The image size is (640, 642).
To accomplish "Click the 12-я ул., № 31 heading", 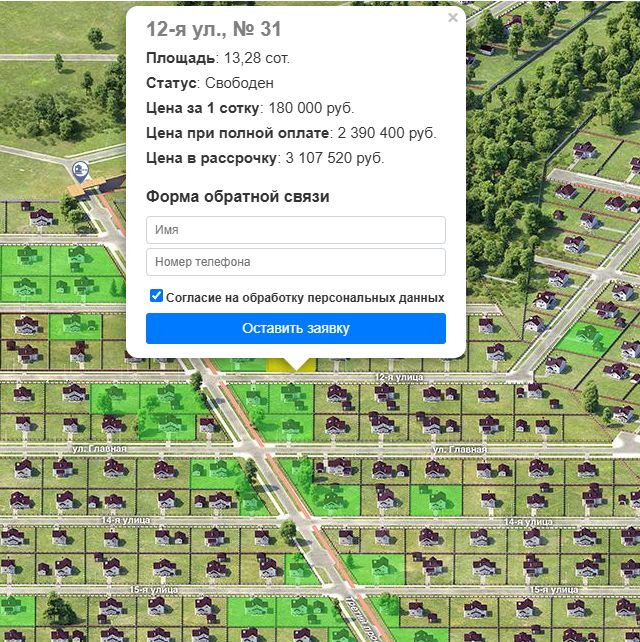I will point(214,29).
